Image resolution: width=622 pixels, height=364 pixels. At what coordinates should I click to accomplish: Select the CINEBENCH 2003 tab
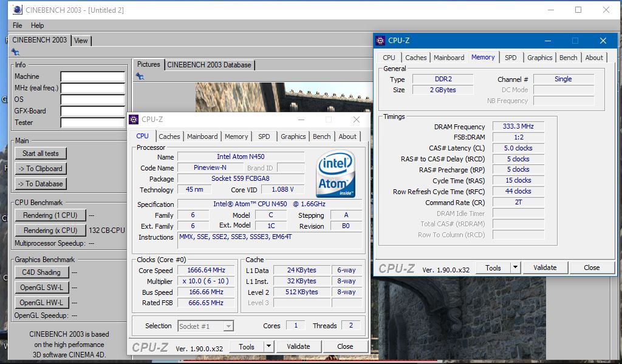click(x=39, y=40)
